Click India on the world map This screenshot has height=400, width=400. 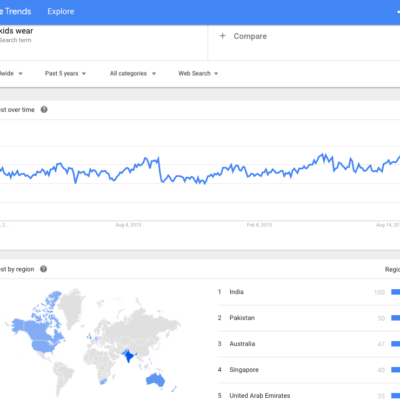click(128, 356)
